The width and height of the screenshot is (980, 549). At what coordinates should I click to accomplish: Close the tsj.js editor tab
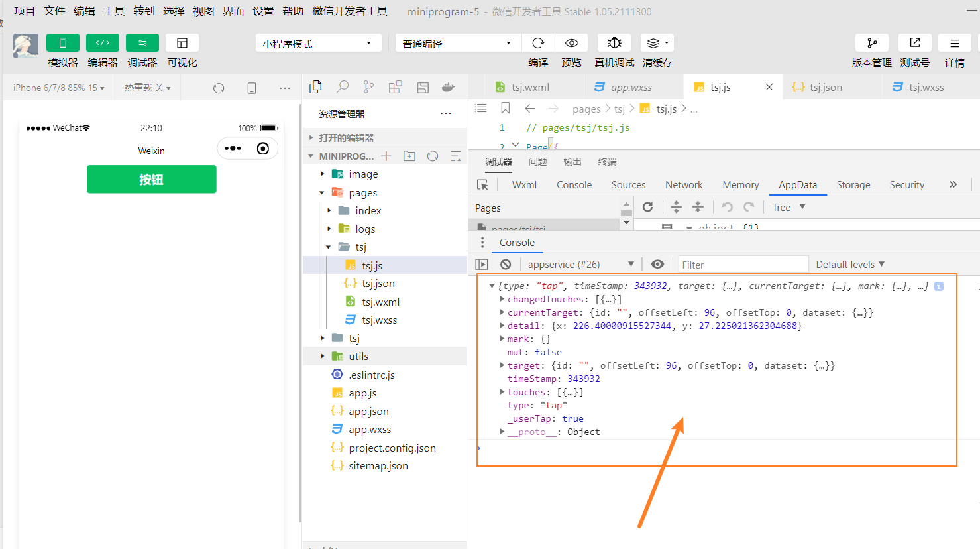click(x=769, y=87)
